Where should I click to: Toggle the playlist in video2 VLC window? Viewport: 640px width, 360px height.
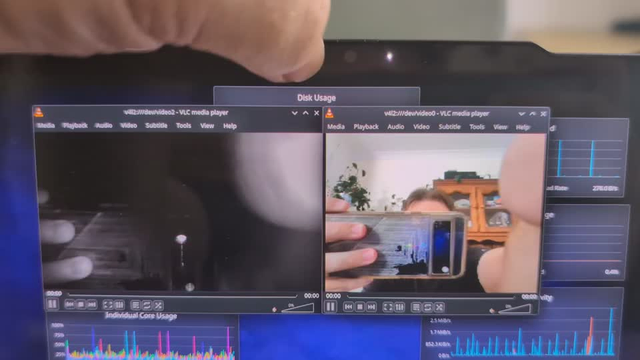(x=135, y=305)
